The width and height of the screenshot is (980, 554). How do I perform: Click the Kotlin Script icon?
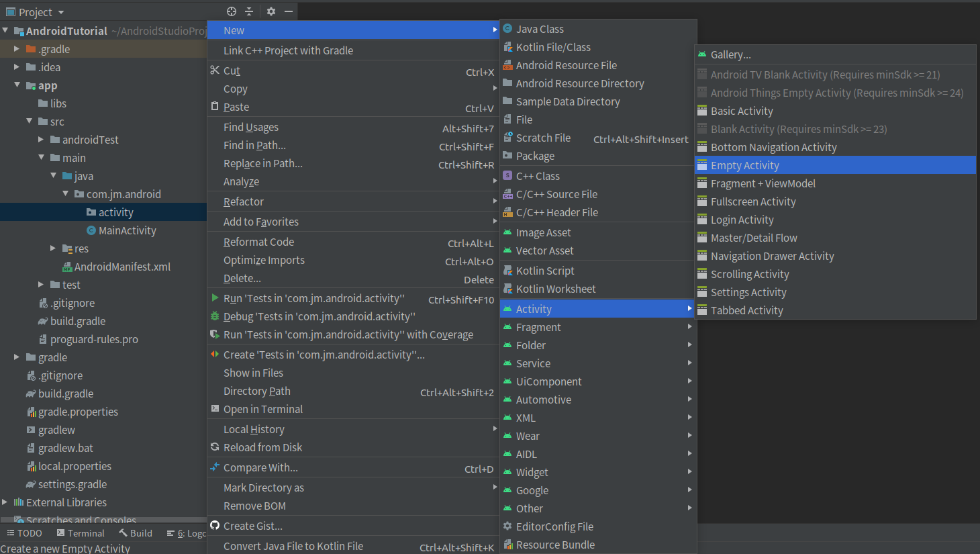pyautogui.click(x=507, y=270)
